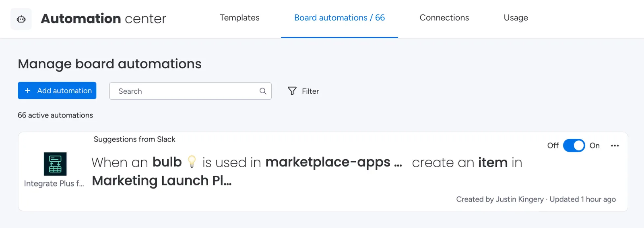Click the bulb emoji in the recipe
Image resolution: width=644 pixels, height=228 pixels.
(192, 162)
